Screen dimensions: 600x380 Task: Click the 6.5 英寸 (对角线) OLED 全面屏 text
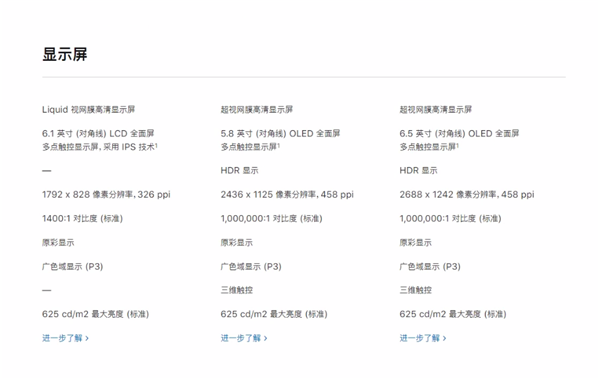click(x=459, y=134)
